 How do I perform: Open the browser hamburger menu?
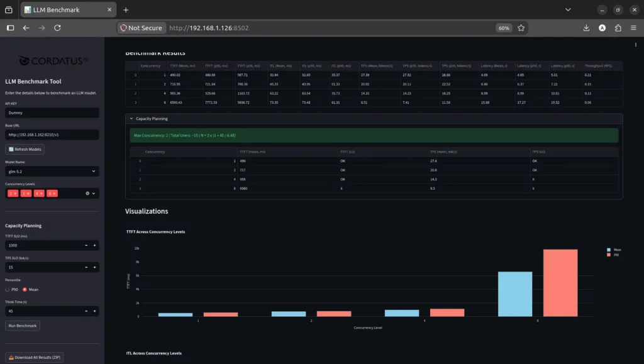tap(633, 28)
